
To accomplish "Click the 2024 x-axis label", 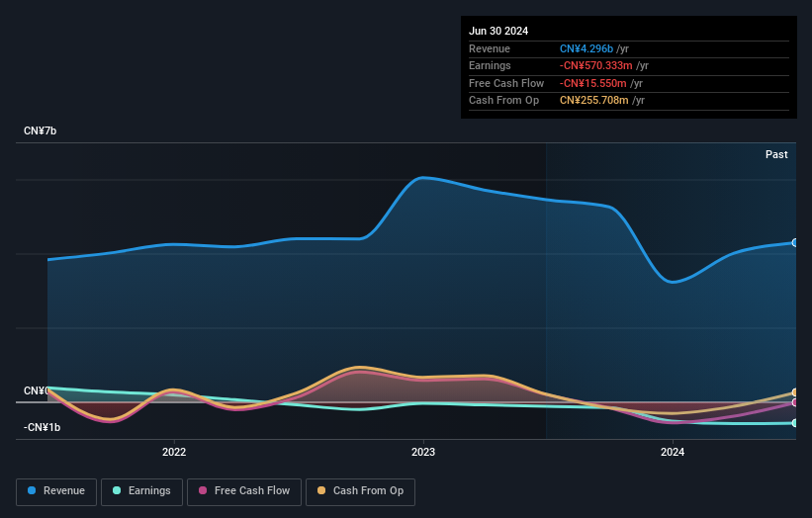I will click(x=673, y=452).
